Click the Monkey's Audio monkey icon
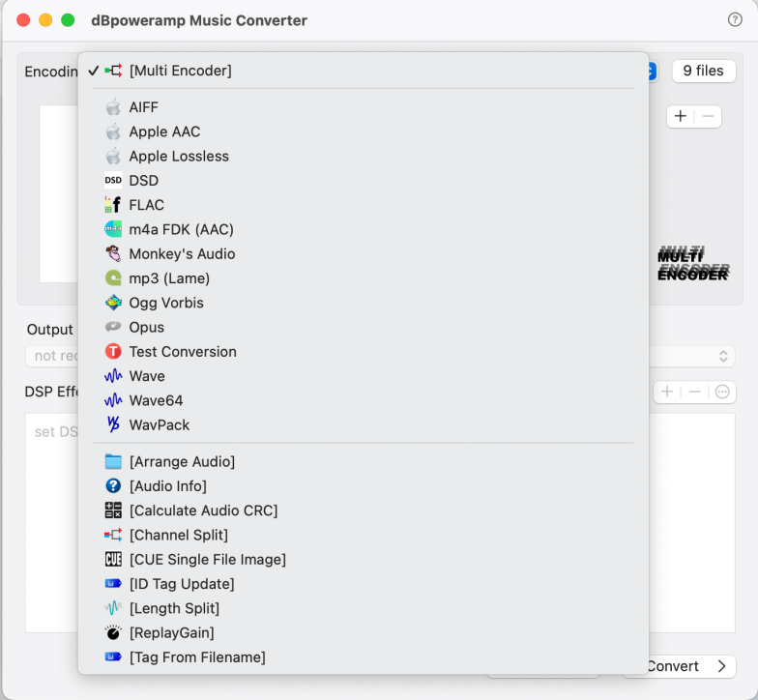 pos(113,253)
